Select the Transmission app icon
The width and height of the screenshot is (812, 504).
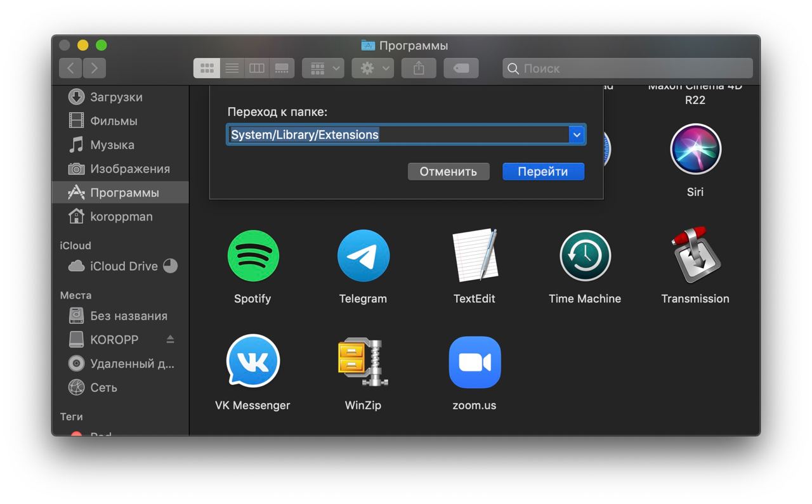pos(695,255)
